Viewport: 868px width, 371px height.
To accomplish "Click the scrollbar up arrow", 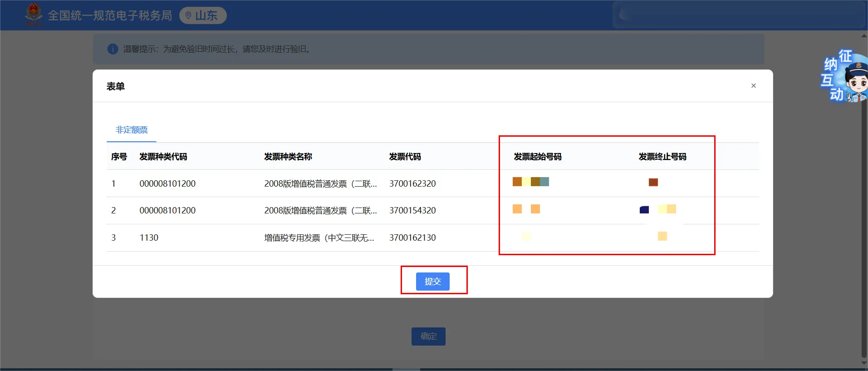I will [864, 35].
